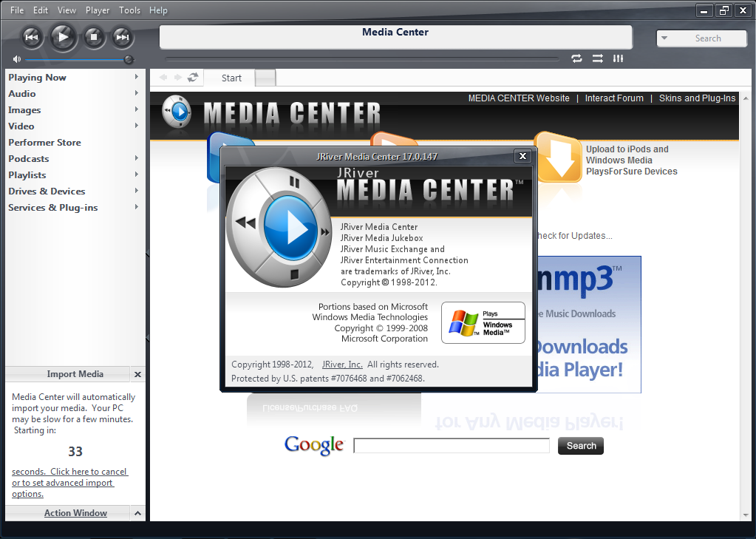
Task: Toggle shuffle playback mode icon
Action: tap(597, 58)
